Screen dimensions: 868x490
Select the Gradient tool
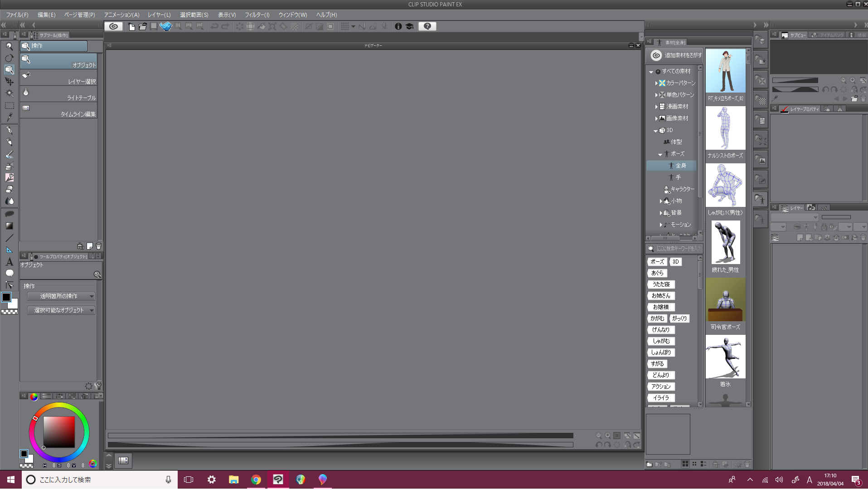(x=9, y=225)
